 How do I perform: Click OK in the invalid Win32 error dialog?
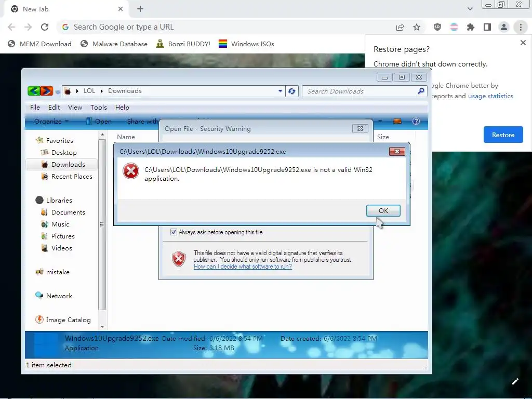[x=383, y=211]
